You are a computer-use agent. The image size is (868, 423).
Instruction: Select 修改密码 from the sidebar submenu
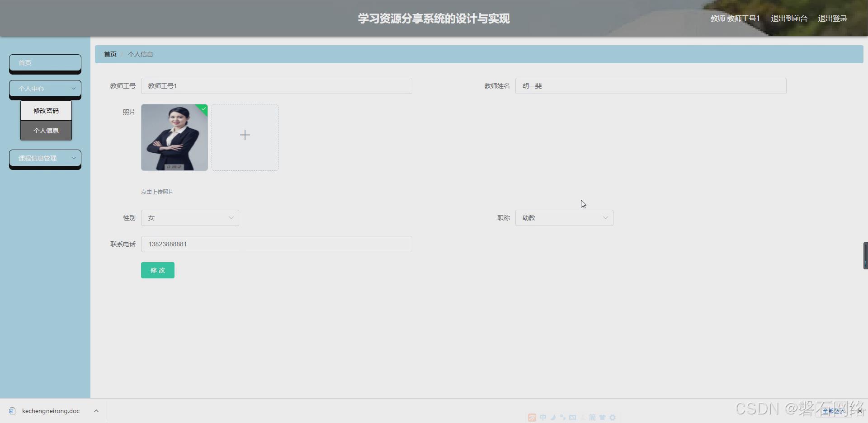point(46,110)
